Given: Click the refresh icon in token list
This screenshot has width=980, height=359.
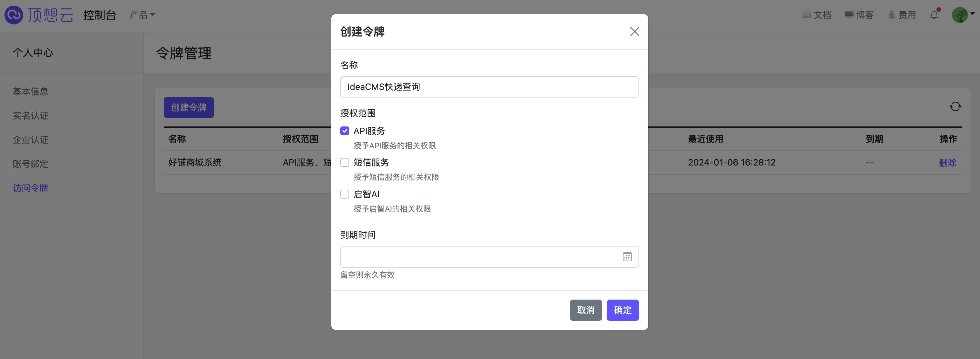Looking at the screenshot, I should [955, 106].
